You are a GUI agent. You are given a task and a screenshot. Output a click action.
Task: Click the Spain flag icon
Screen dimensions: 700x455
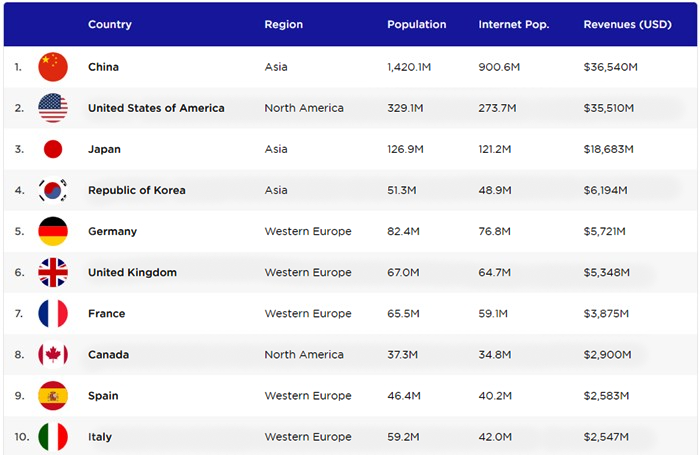tap(53, 395)
